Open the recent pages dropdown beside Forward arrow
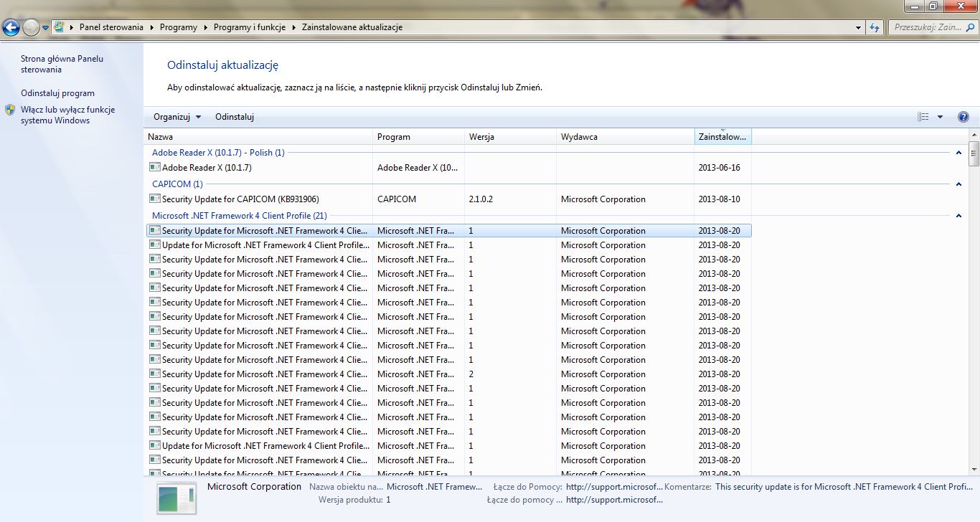This screenshot has height=522, width=980. (x=46, y=28)
